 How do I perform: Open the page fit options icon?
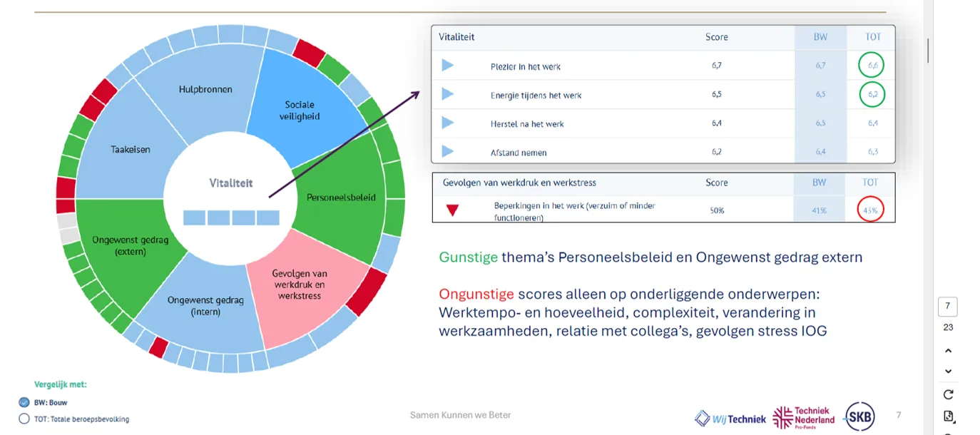click(x=948, y=416)
